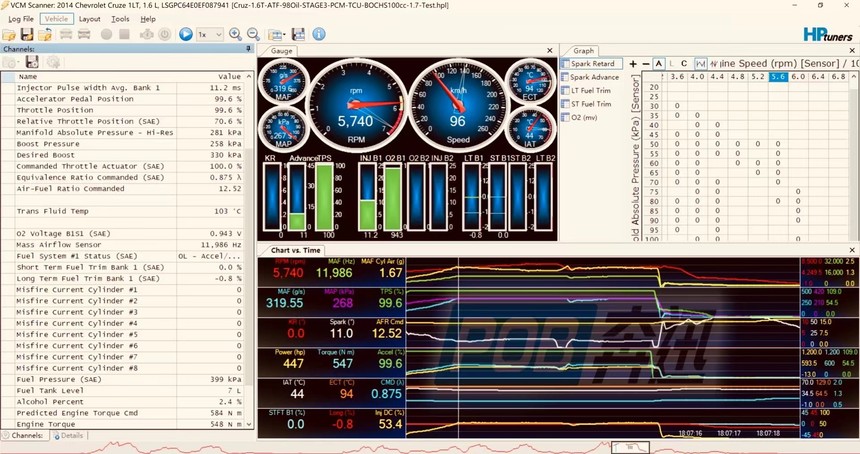Viewport: 860px width, 454px height.
Task: Close the Graph panel
Action: 852,50
